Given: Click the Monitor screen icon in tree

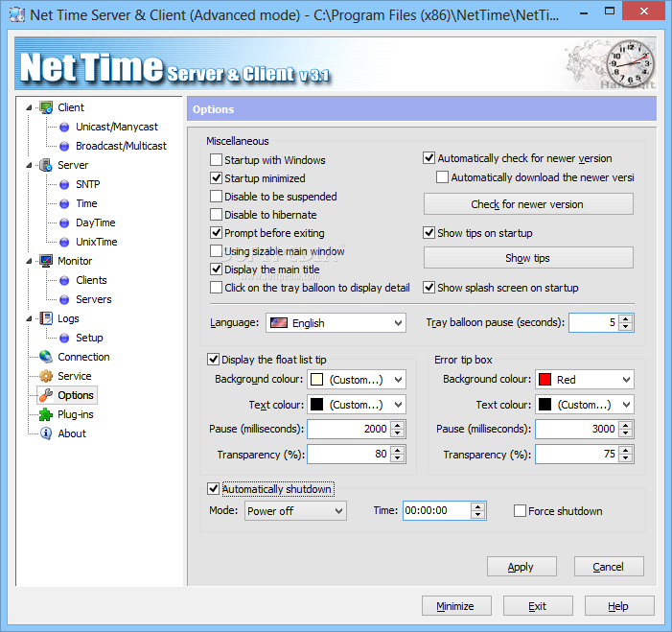Looking at the screenshot, I should click(46, 261).
